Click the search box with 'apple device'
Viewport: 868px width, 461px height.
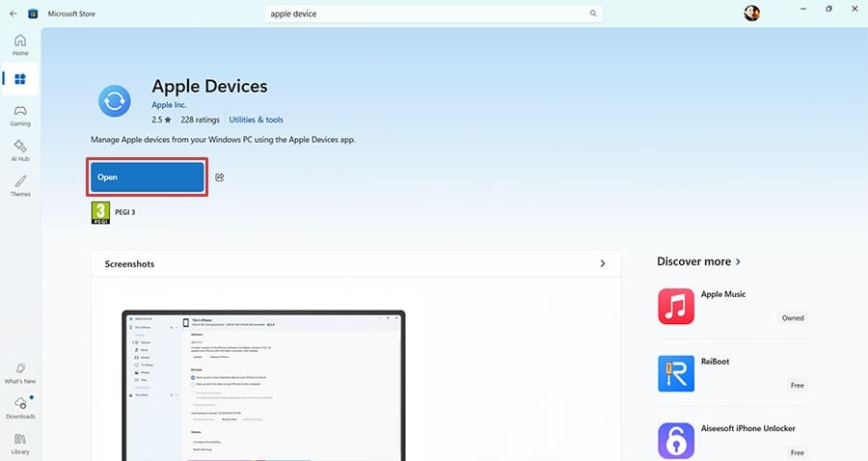[434, 14]
